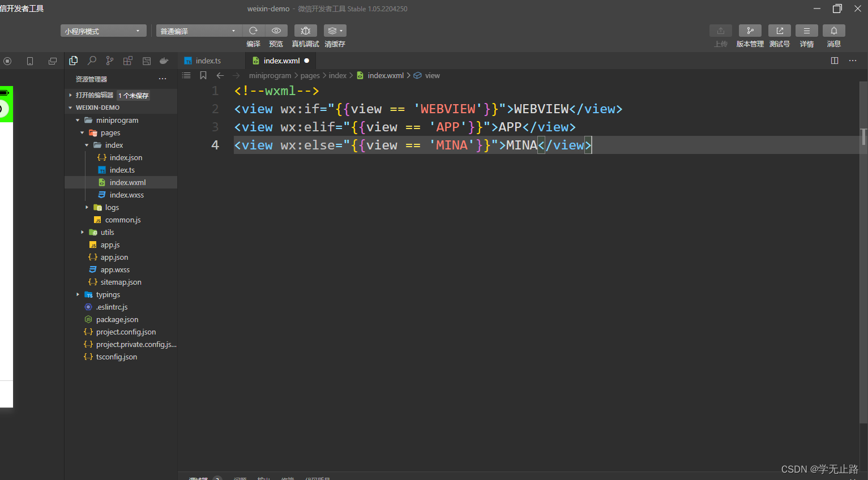This screenshot has height=480, width=868.
Task: Expand the utils folder
Action: [82, 232]
